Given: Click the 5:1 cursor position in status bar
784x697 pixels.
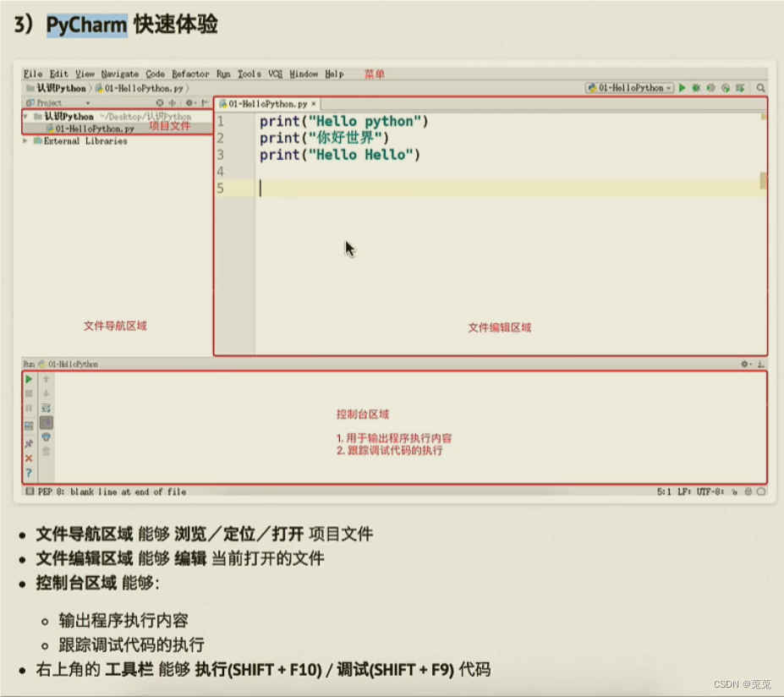Looking at the screenshot, I should pos(664,492).
